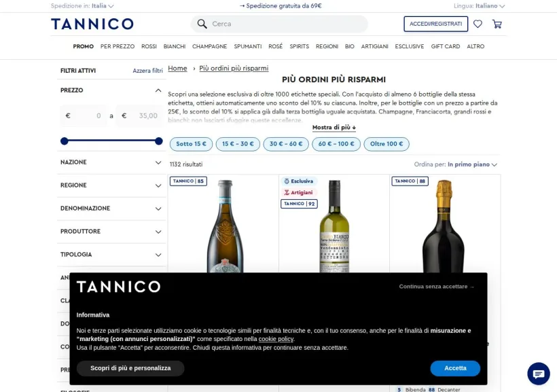Click Più ordini più risparmi breadcrumb

[234, 68]
